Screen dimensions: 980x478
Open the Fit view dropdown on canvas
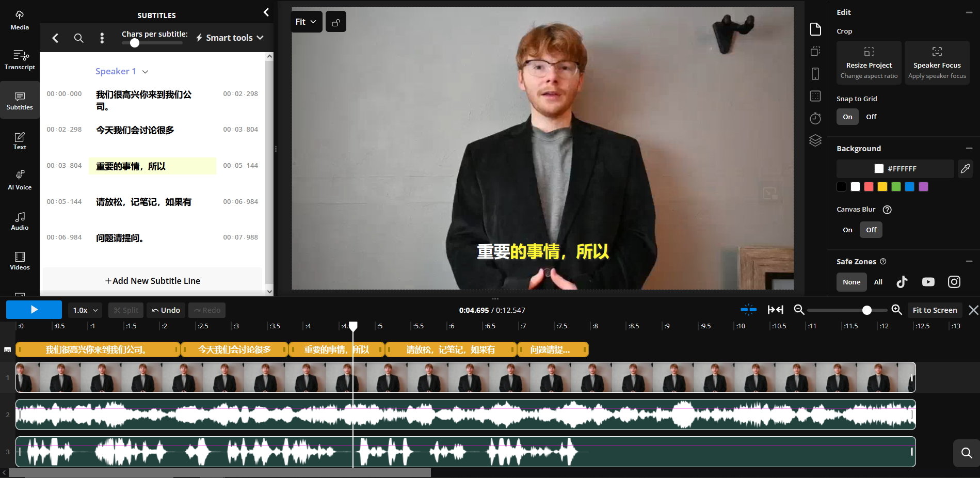point(306,22)
